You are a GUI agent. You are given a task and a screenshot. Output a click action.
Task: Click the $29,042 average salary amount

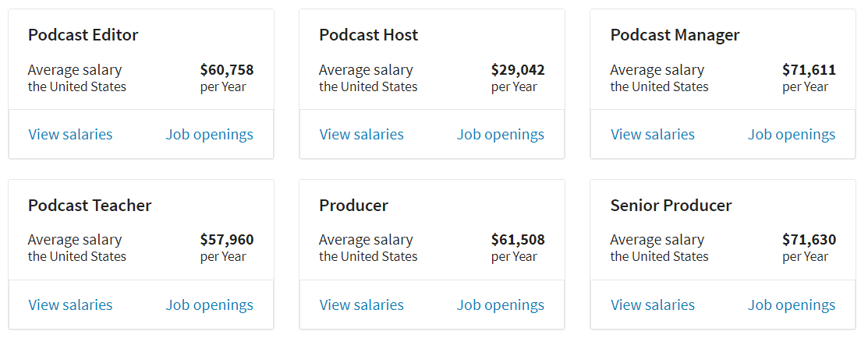point(518,69)
